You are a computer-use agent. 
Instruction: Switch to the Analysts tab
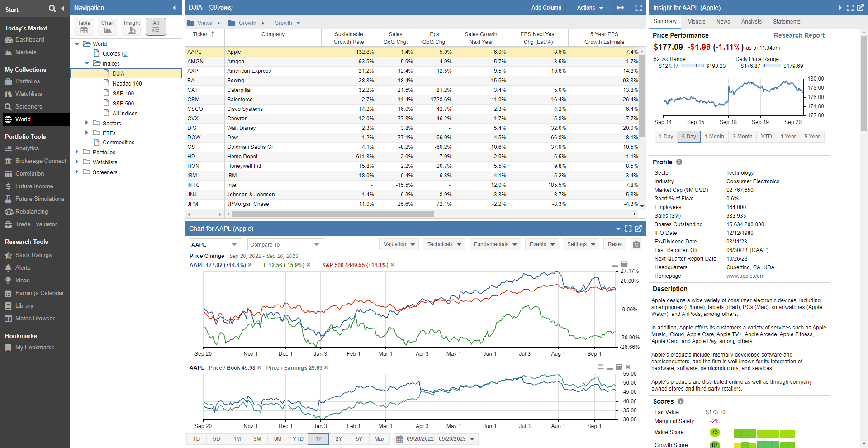click(x=751, y=22)
